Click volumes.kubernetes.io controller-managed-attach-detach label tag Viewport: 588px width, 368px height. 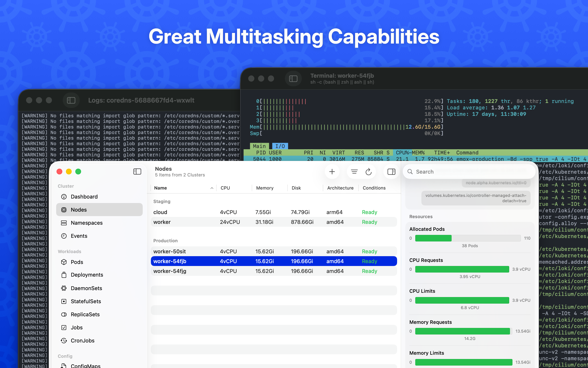[x=476, y=198]
